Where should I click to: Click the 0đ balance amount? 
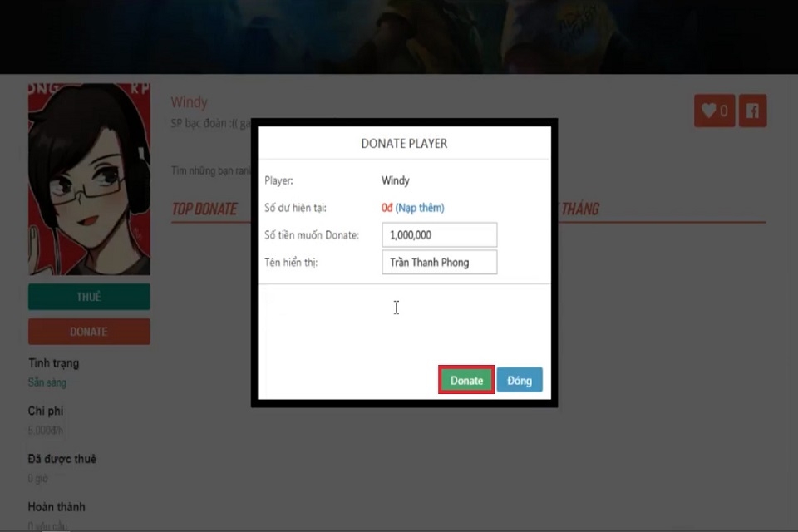pos(385,207)
